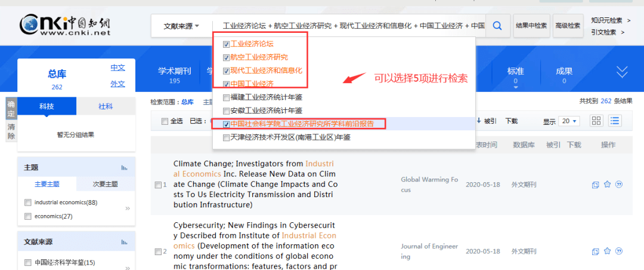Expand more database categories chevron
This screenshot has width=644, height=270.
coord(622,72)
